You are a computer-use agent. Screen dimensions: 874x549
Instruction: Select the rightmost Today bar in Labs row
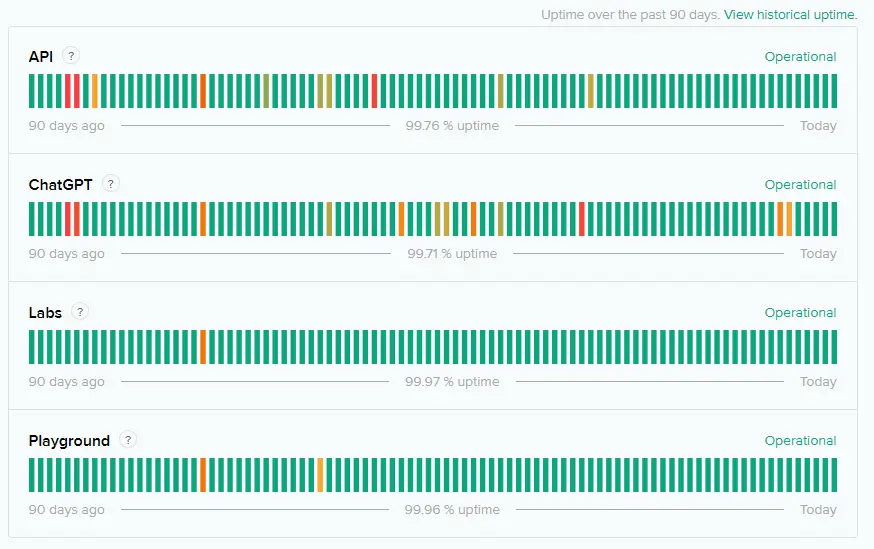[x=834, y=347]
